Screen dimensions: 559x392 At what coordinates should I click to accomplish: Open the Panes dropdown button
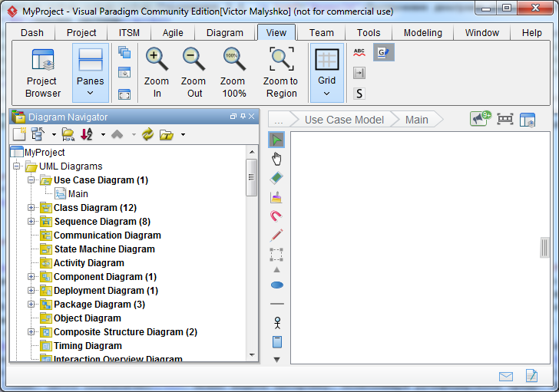coord(90,73)
